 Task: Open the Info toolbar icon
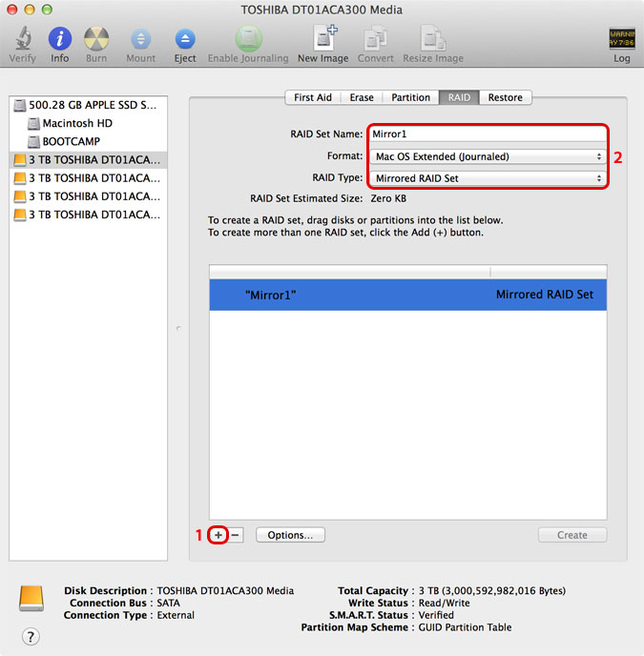point(60,39)
